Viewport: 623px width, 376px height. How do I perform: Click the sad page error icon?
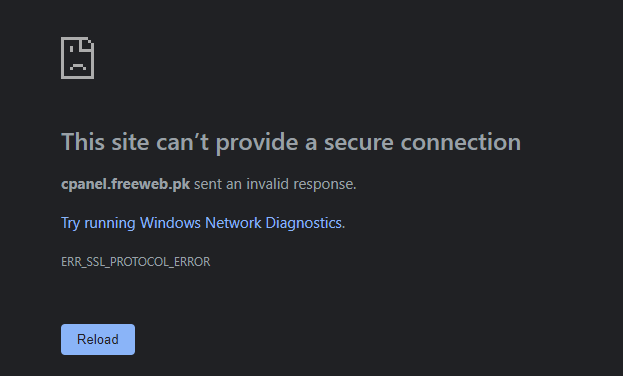[x=77, y=58]
